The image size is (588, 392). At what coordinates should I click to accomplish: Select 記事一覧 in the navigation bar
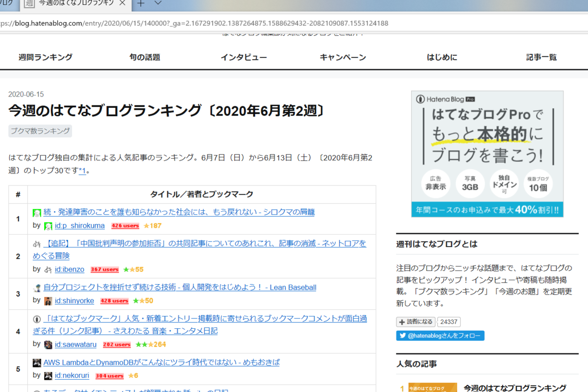[541, 57]
